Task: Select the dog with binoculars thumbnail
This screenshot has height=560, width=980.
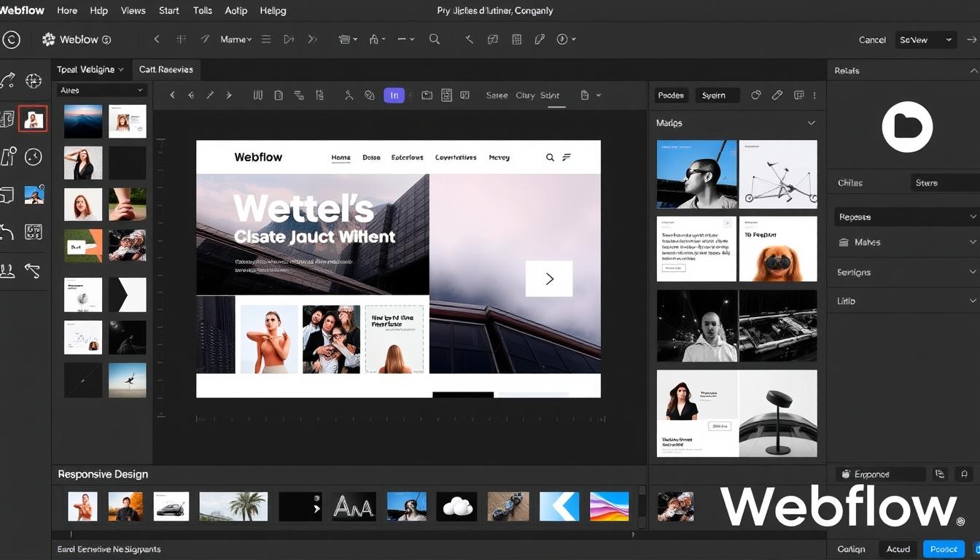Action: pos(778,249)
